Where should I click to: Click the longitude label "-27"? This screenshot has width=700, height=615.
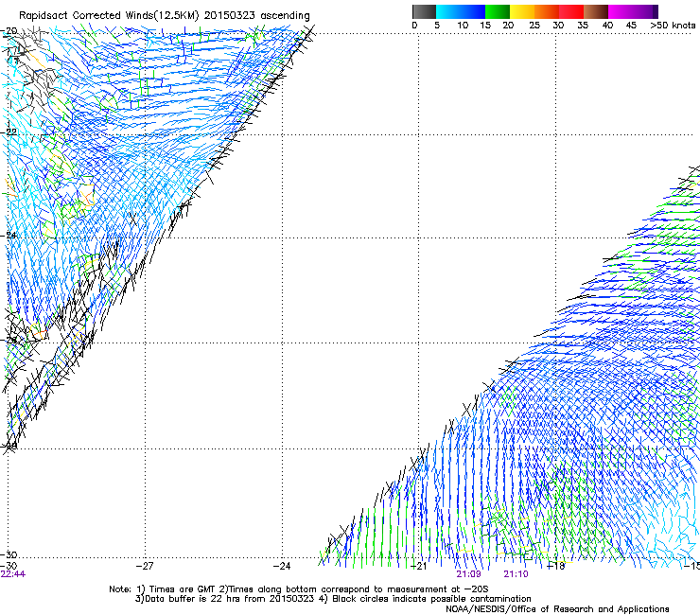(x=145, y=566)
